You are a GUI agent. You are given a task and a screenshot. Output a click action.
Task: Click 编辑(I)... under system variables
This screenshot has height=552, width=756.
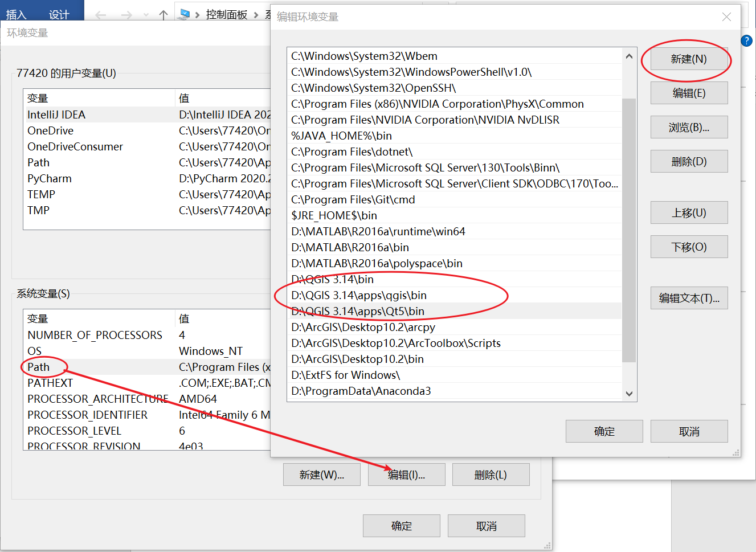[x=406, y=475]
